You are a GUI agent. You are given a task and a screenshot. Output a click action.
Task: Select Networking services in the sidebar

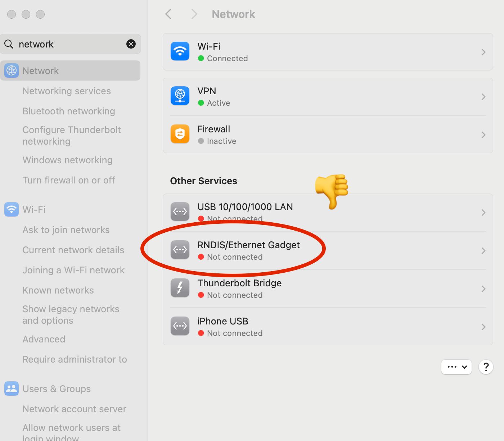[x=66, y=91]
